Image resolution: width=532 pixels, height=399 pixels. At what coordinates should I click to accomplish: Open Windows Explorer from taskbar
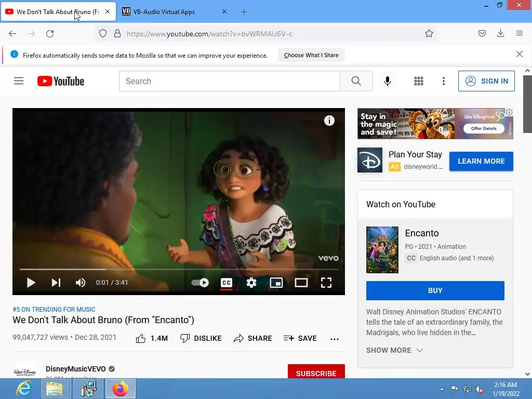coord(55,389)
